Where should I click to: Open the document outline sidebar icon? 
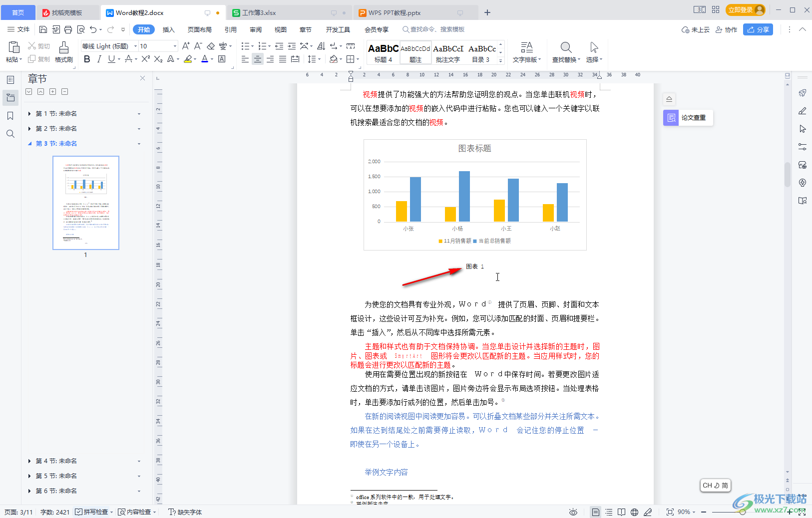10,80
